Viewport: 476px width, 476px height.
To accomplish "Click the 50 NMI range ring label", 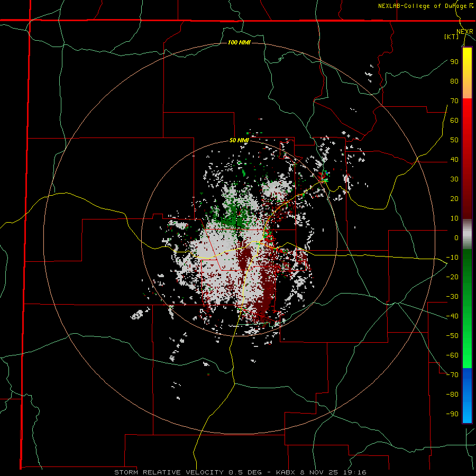I will point(239,140).
